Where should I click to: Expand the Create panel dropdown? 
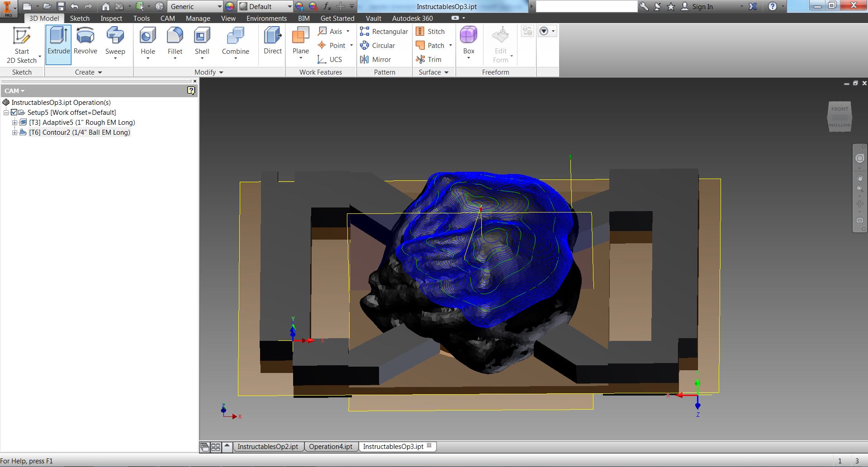(89, 72)
